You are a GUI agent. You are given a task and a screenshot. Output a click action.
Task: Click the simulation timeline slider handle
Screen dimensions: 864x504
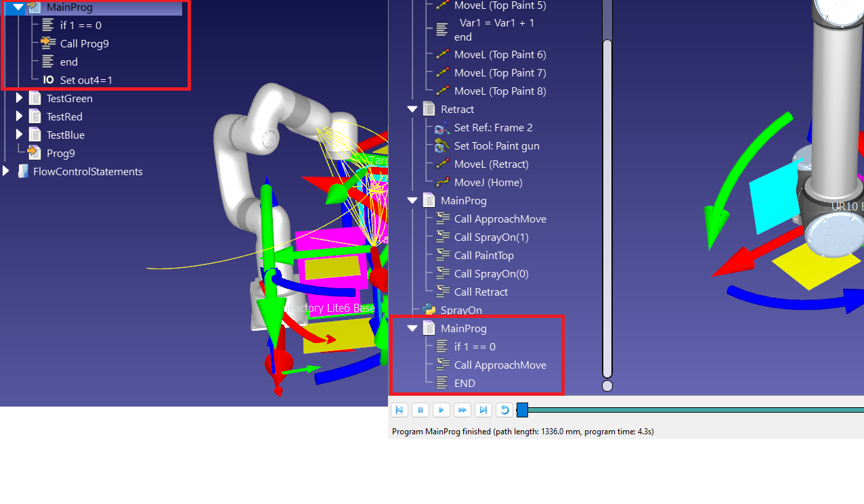pos(522,410)
